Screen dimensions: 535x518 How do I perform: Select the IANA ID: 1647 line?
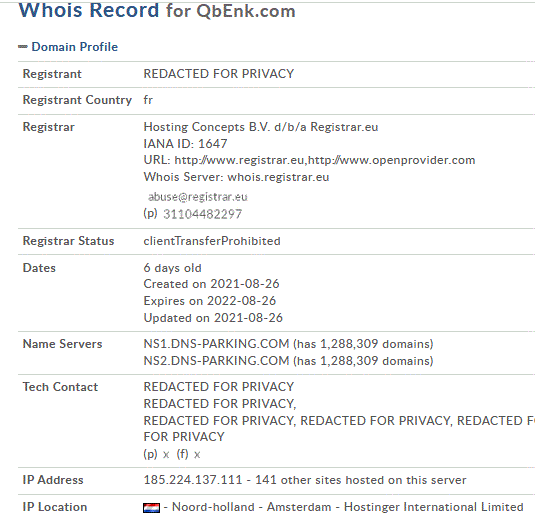click(x=185, y=144)
